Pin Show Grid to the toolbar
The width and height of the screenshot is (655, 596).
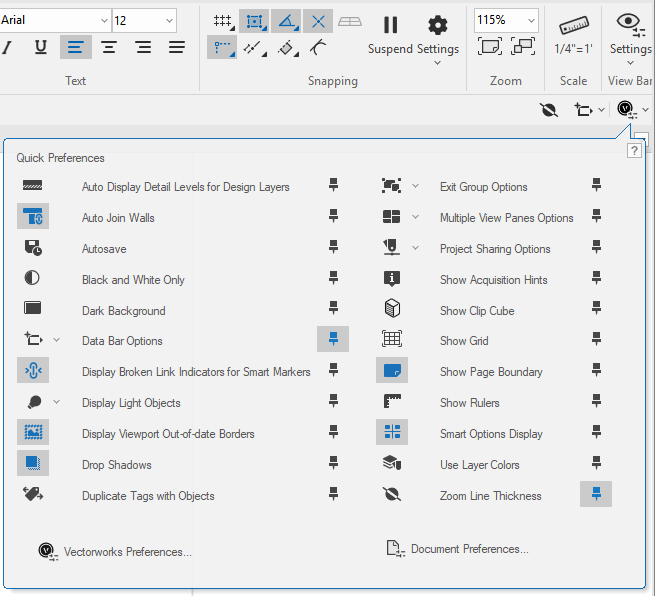[x=597, y=339]
